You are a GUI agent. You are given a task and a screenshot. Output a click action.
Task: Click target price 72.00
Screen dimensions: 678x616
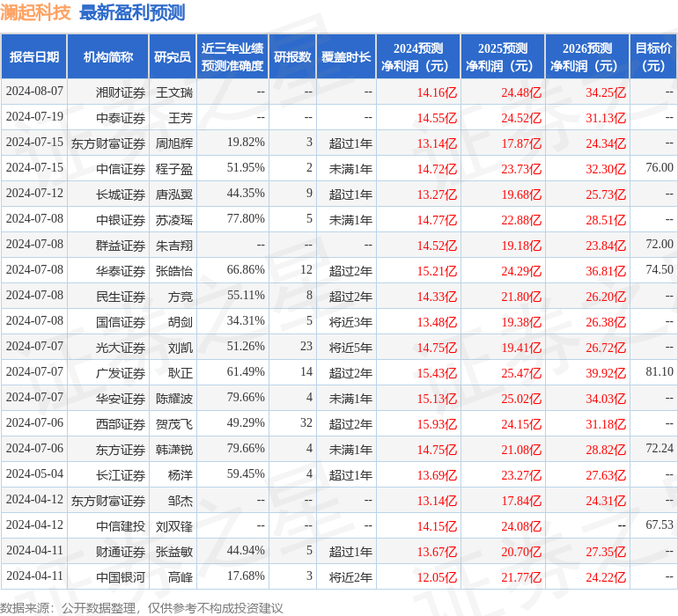click(660, 245)
